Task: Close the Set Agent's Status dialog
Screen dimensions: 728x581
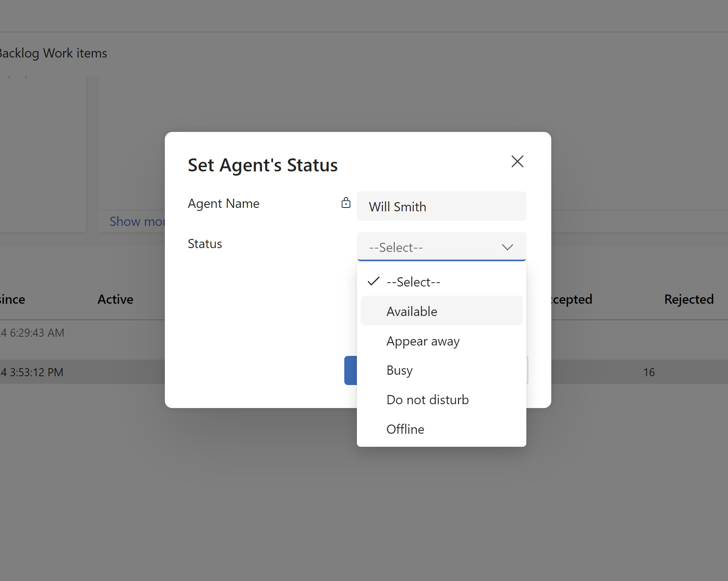Action: tap(517, 161)
